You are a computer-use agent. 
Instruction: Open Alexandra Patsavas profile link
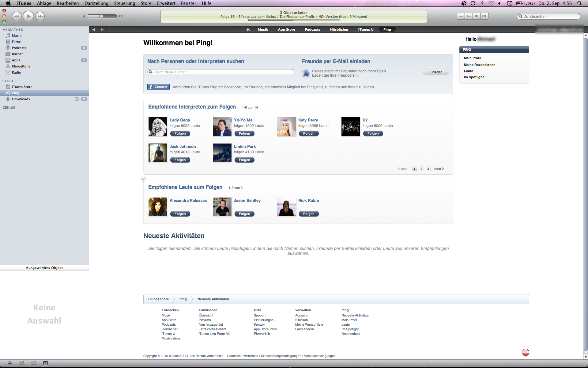(188, 201)
